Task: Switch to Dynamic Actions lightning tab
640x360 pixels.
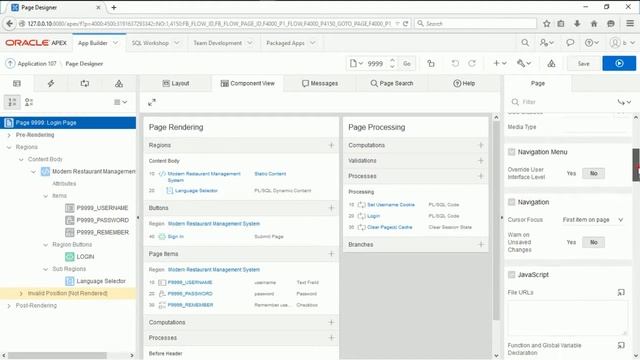Action: coord(51,83)
